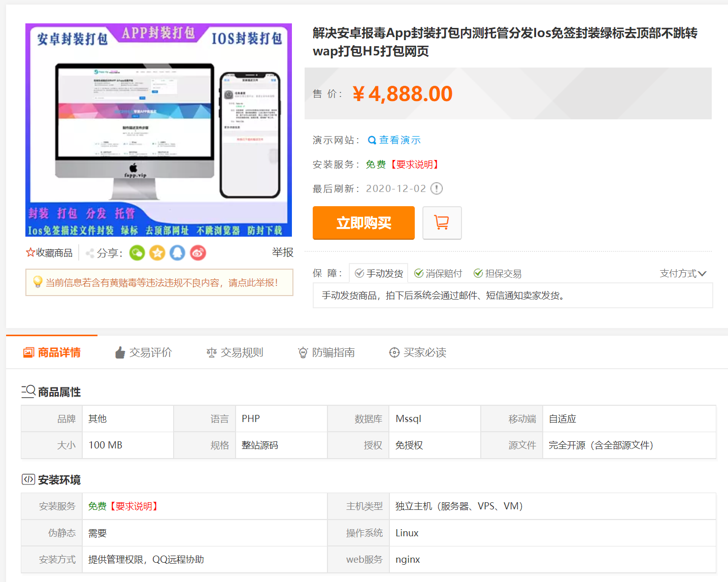
Task: Select the 手动发货 guarantee badge
Action: (x=378, y=273)
